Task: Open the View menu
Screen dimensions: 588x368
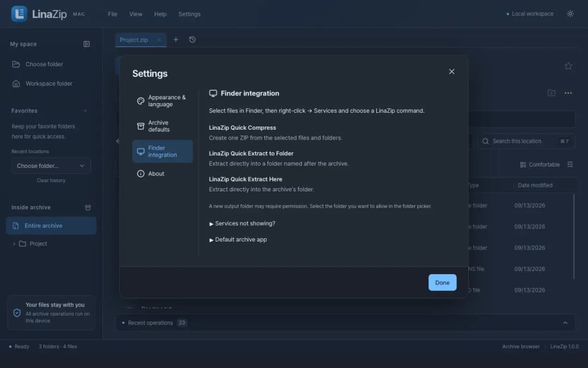Action: (x=136, y=14)
